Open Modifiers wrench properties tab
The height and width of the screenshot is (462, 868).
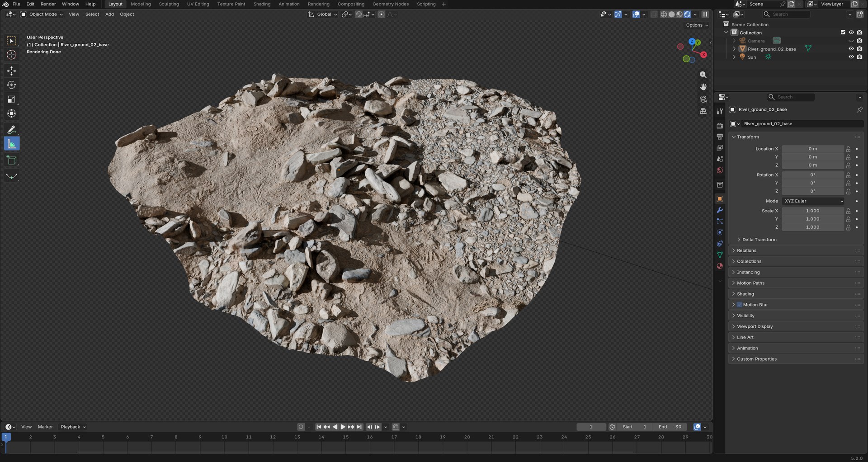(720, 210)
